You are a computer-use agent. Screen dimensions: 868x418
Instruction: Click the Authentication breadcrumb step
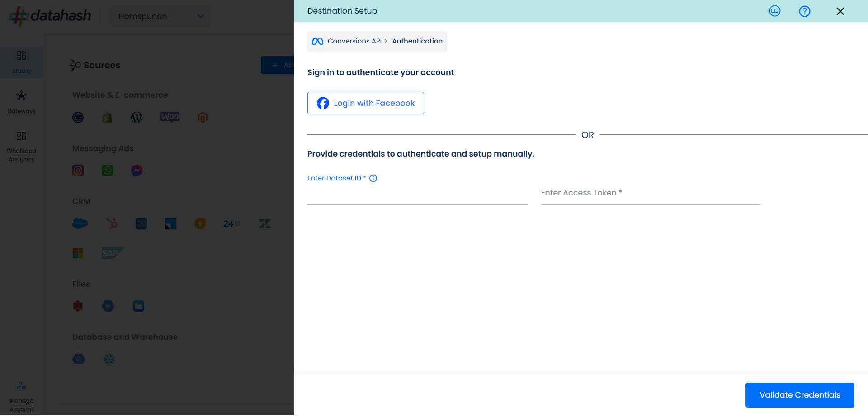(417, 41)
